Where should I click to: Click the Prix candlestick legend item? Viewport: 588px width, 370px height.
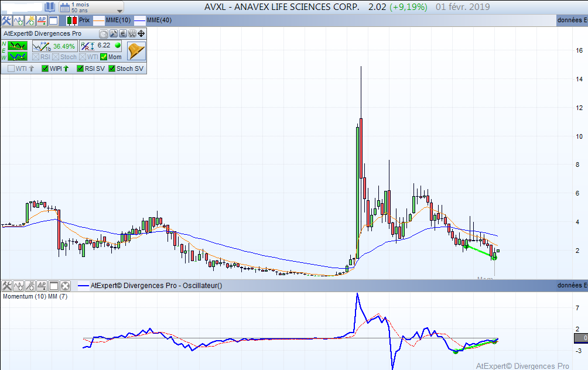point(78,20)
